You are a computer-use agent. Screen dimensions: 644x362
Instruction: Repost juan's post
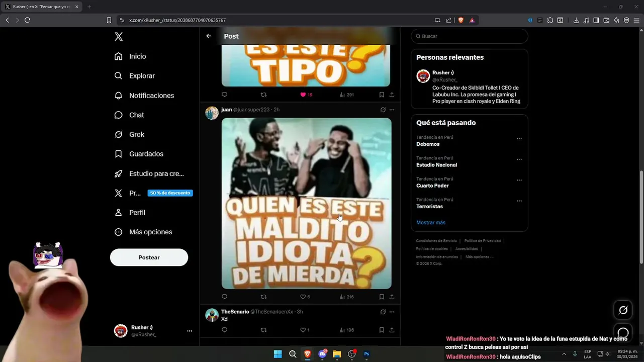coord(263,297)
